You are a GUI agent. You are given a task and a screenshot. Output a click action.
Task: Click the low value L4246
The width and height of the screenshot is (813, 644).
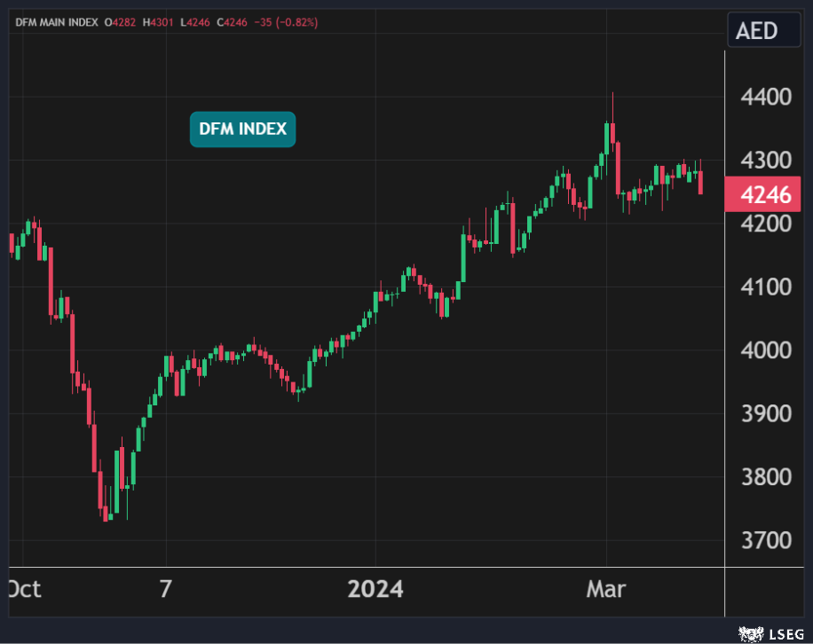197,21
